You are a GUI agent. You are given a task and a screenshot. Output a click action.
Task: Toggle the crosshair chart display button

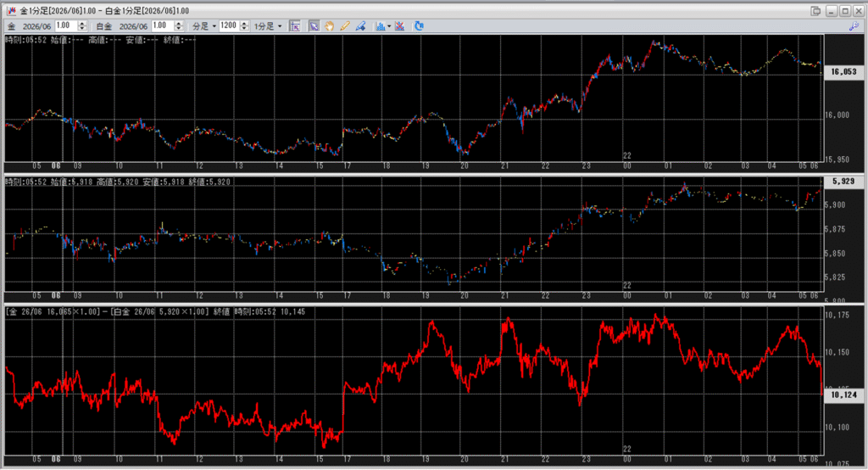[x=295, y=26]
